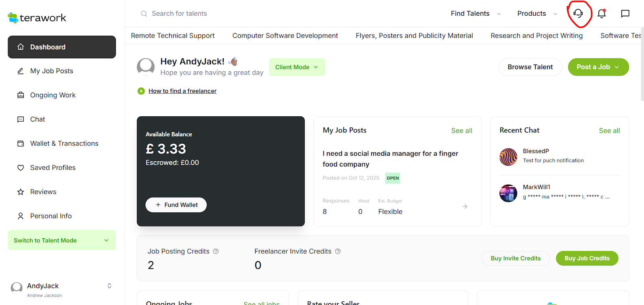Open the messages icon in header
644x305 pixels.
(x=625, y=14)
